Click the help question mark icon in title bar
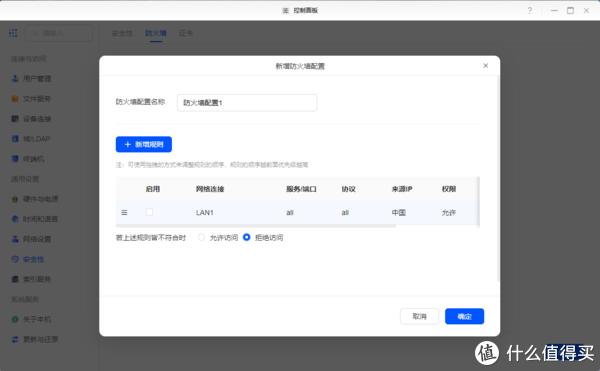 [530, 10]
